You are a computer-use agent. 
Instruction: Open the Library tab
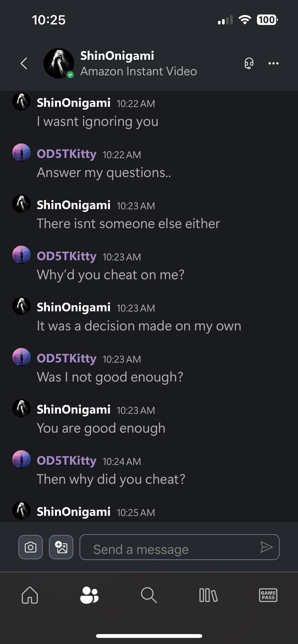208,595
